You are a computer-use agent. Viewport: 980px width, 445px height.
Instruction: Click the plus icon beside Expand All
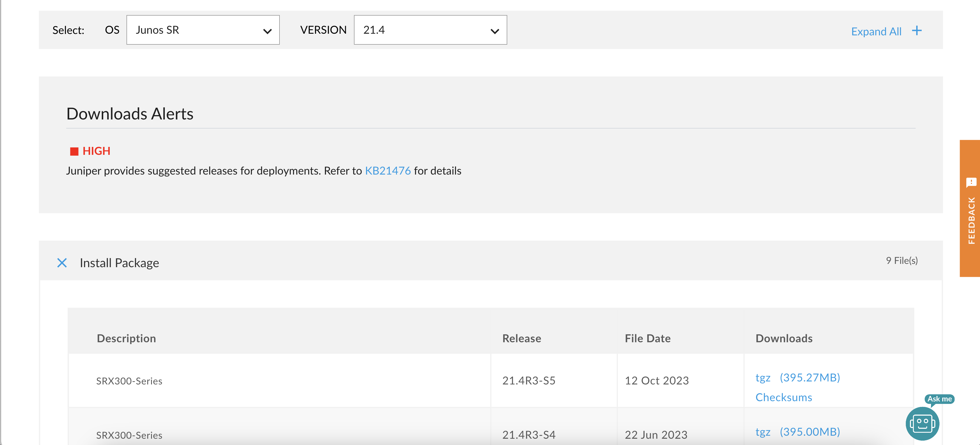917,30
